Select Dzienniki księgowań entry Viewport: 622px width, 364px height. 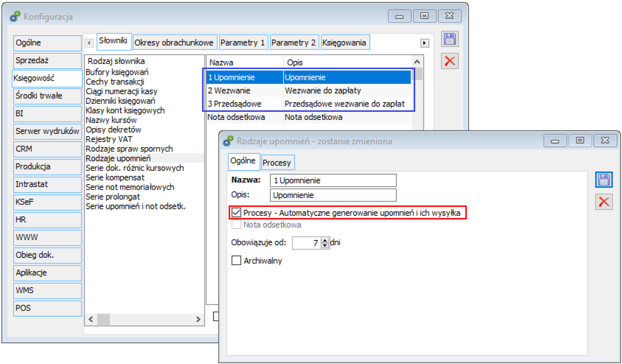click(144, 101)
